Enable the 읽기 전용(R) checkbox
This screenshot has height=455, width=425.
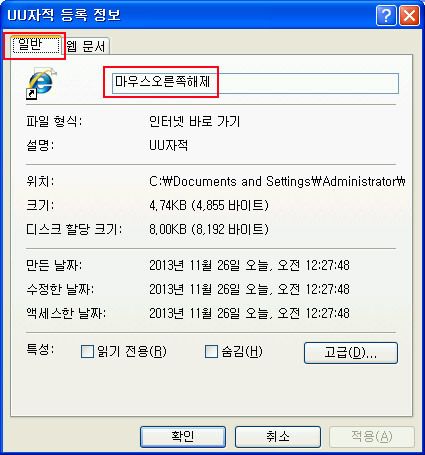tap(87, 351)
